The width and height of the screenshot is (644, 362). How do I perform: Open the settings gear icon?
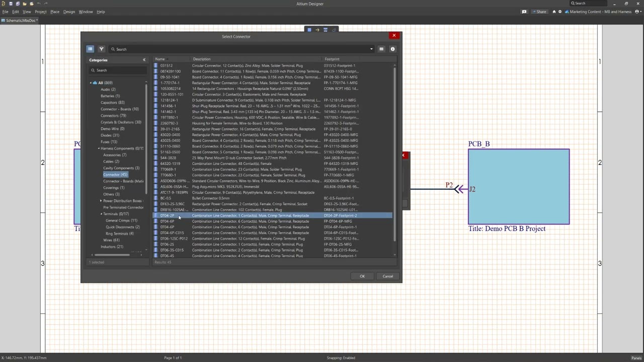560,12
